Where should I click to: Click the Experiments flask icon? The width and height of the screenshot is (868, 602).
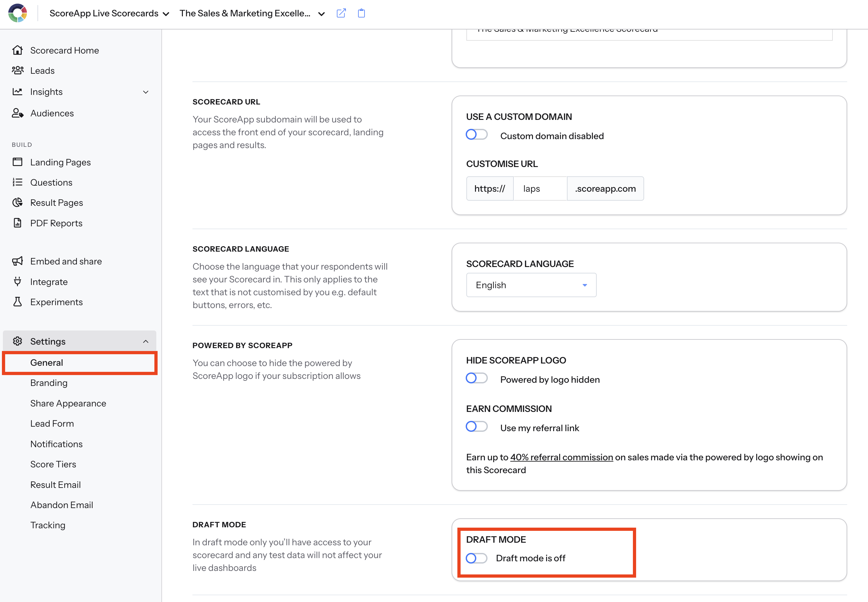pos(17,302)
